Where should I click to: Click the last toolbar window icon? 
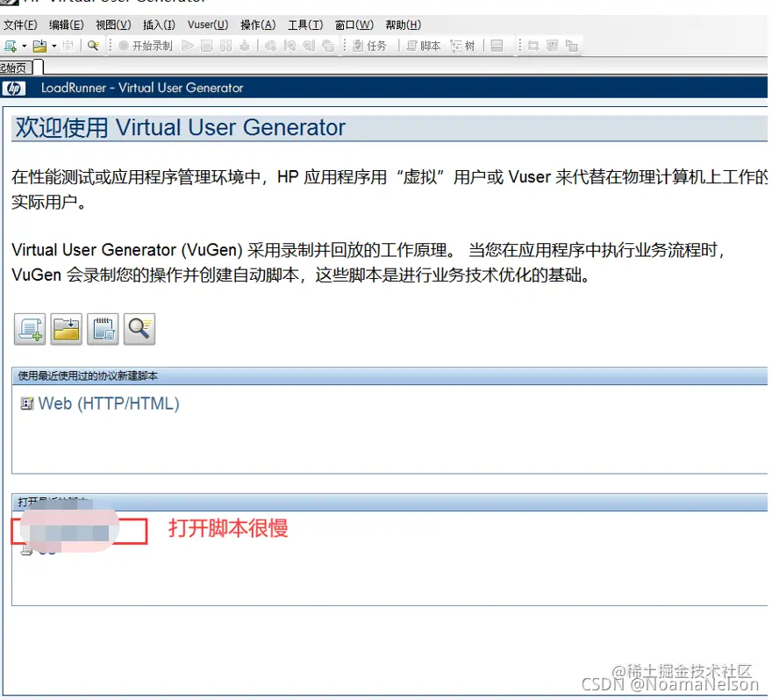click(x=572, y=46)
